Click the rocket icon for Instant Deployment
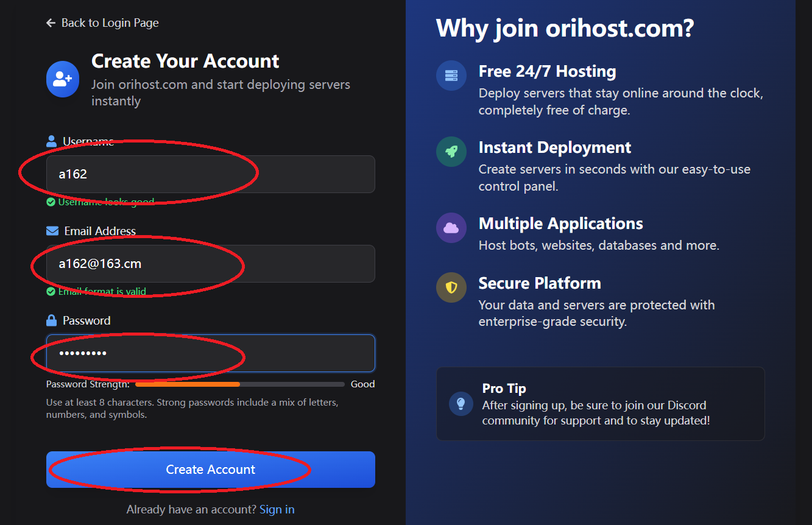 [451, 152]
